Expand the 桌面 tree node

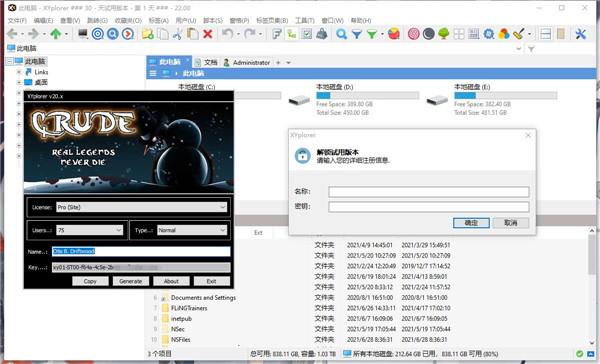click(19, 82)
